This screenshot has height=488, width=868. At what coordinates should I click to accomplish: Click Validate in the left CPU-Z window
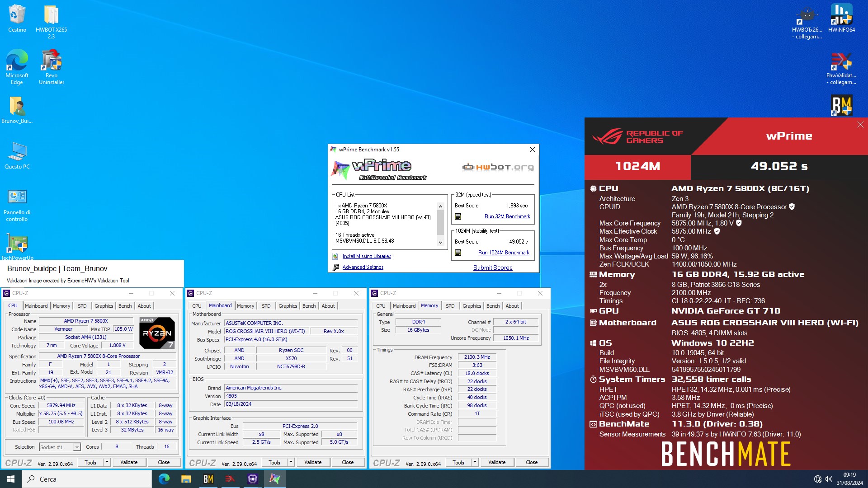tap(129, 462)
